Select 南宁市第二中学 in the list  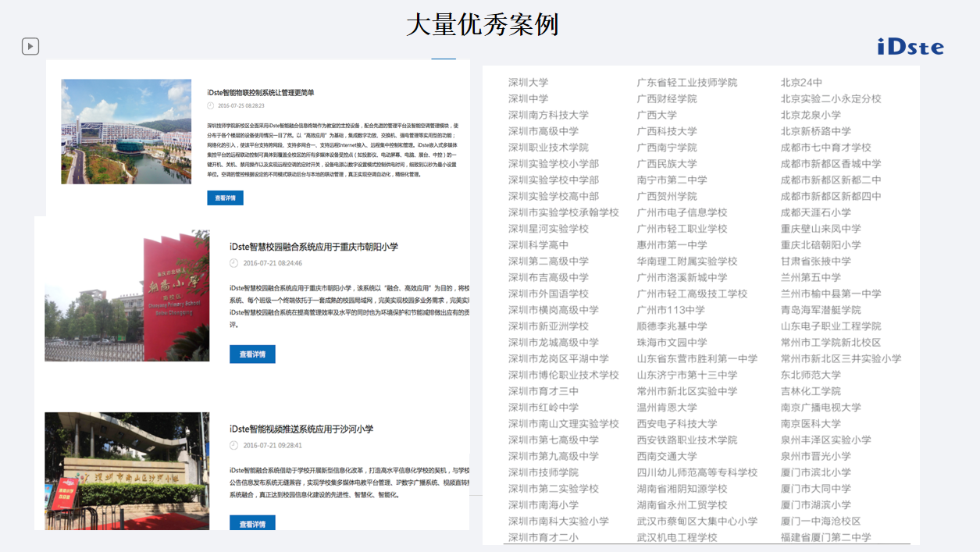point(672,180)
